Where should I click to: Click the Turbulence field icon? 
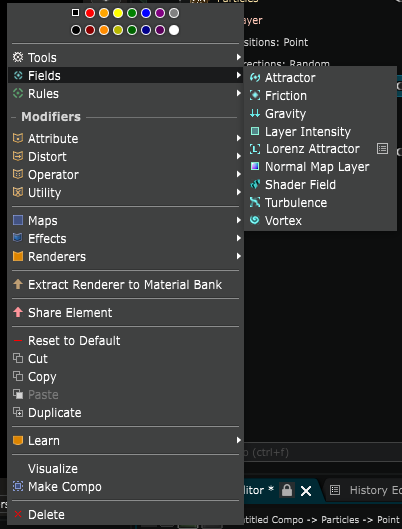255,202
